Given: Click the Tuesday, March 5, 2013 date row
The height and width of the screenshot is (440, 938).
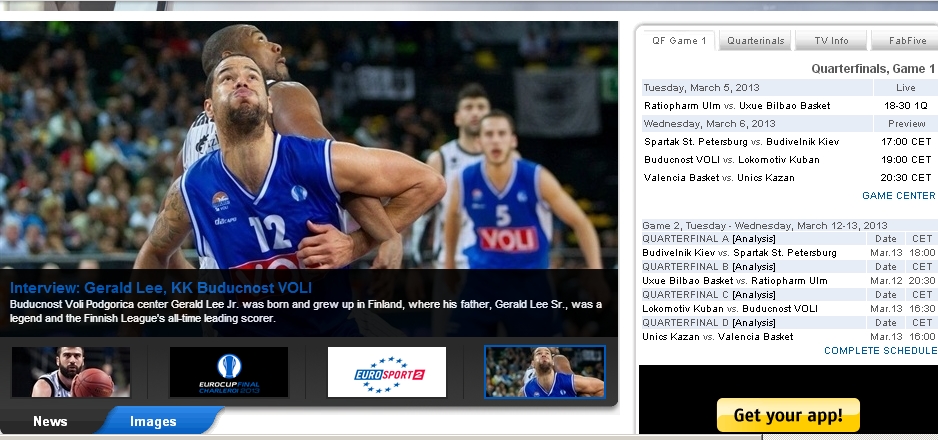Looking at the screenshot, I should (757, 87).
